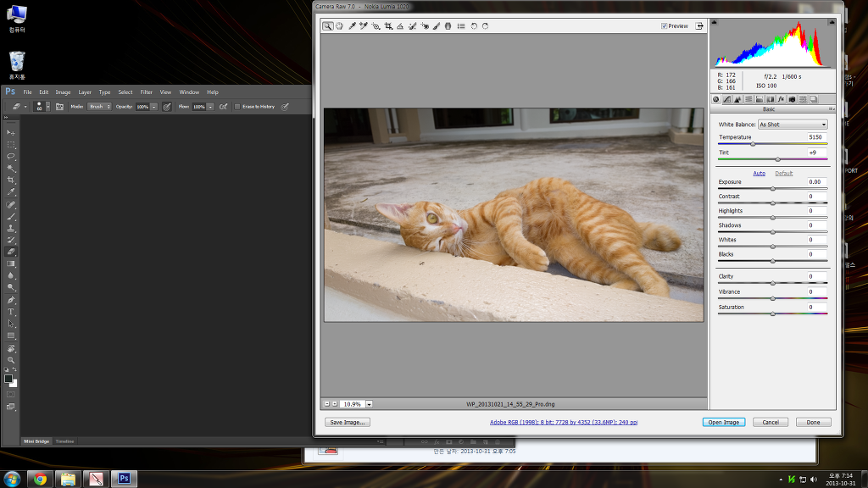Click the Open Image button
Image resolution: width=868 pixels, height=488 pixels.
pos(723,422)
